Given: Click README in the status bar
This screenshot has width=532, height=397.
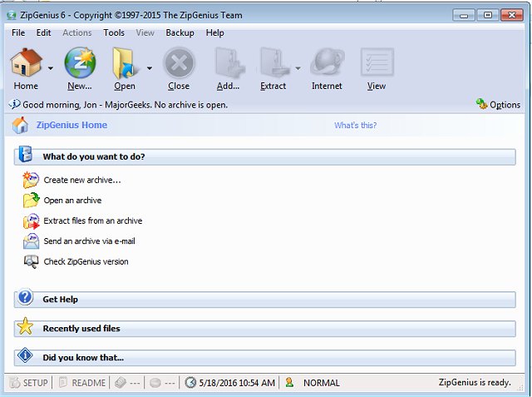Looking at the screenshot, I should click(x=82, y=383).
